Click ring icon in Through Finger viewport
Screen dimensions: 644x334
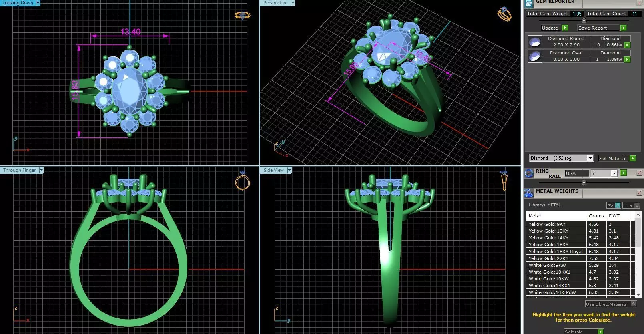pos(242,181)
